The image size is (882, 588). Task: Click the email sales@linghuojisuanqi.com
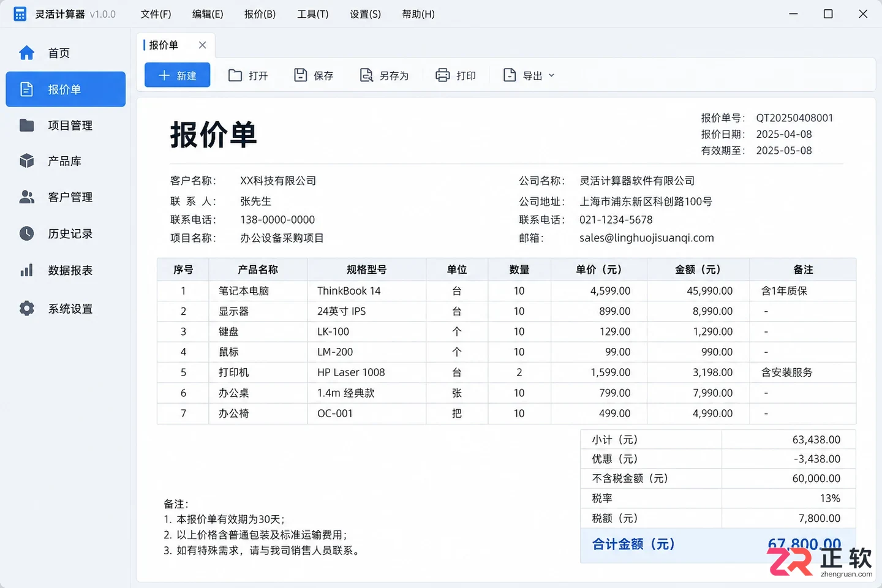click(x=647, y=238)
